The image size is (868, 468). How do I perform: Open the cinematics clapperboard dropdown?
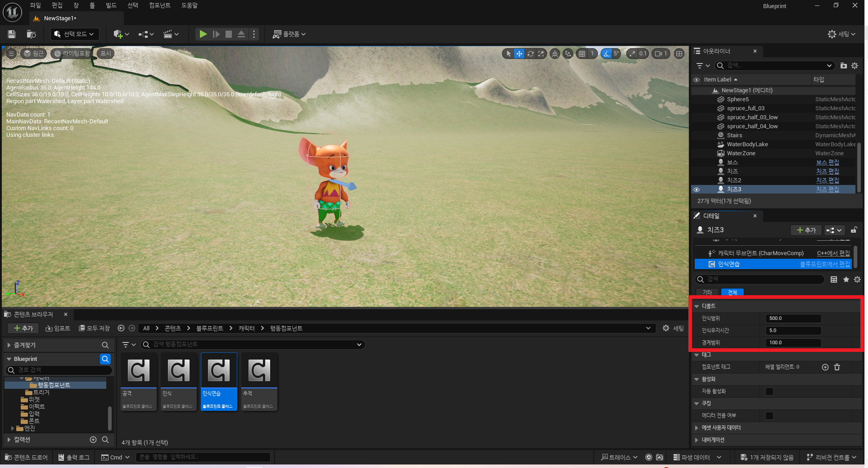(171, 34)
